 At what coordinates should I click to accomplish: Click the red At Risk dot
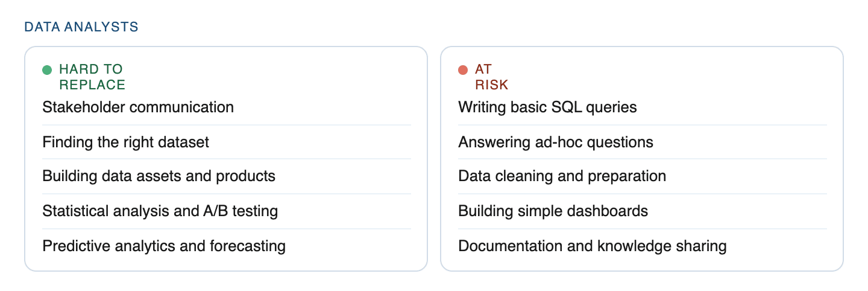[x=463, y=70]
